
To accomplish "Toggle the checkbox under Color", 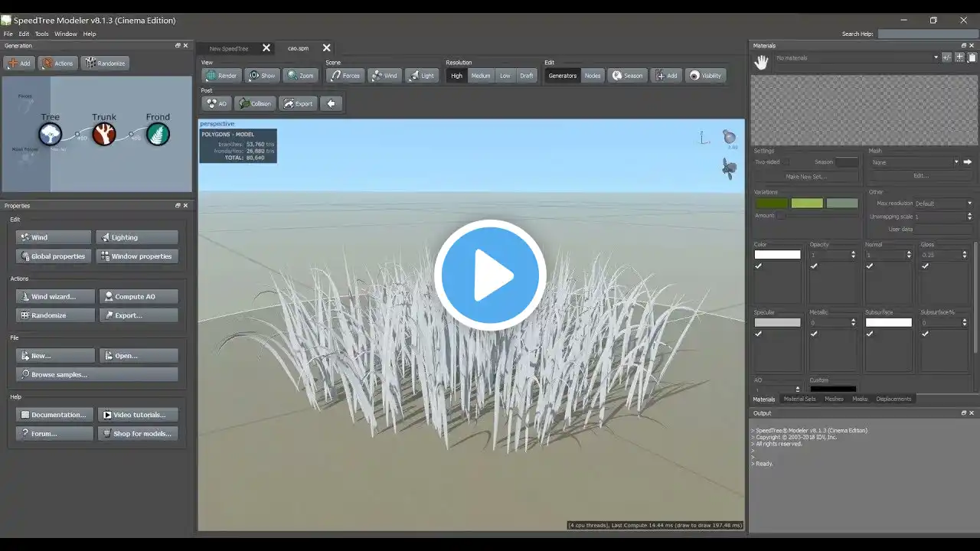I will tap(759, 266).
